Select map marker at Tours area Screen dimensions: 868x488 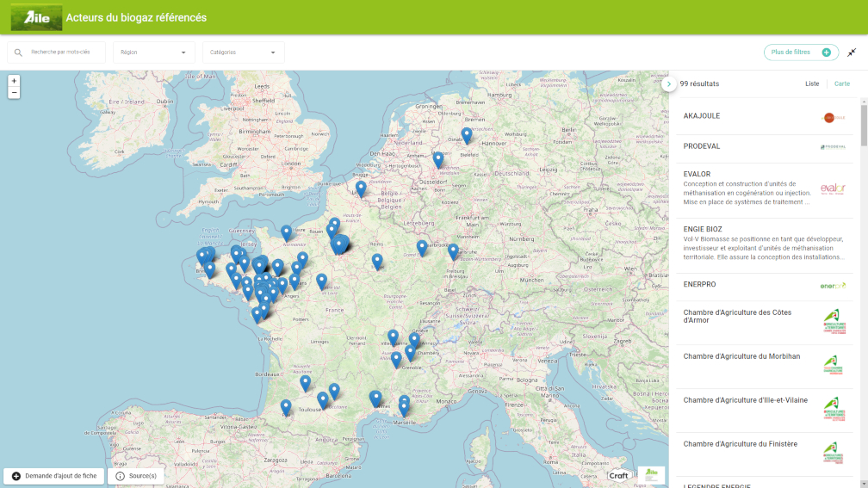322,281
